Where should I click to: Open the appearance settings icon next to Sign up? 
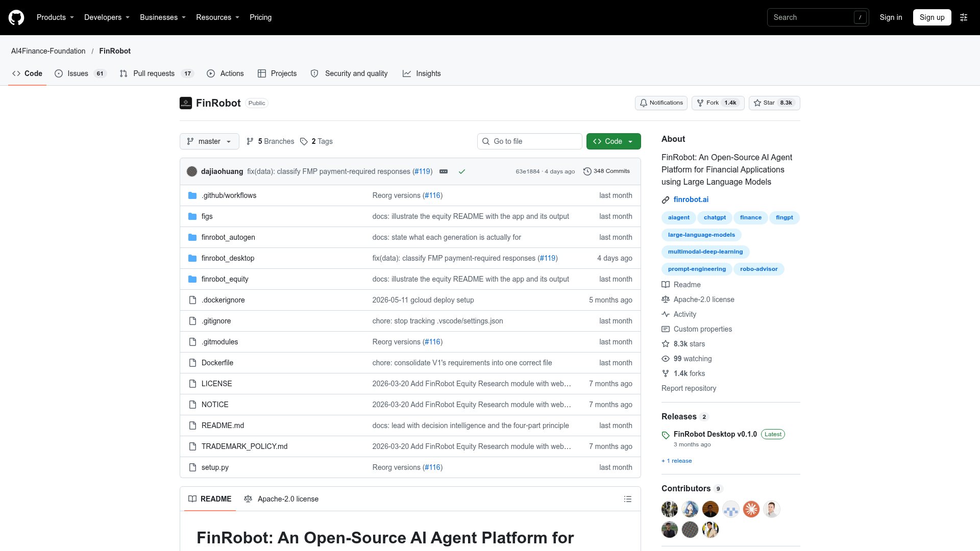(x=964, y=17)
